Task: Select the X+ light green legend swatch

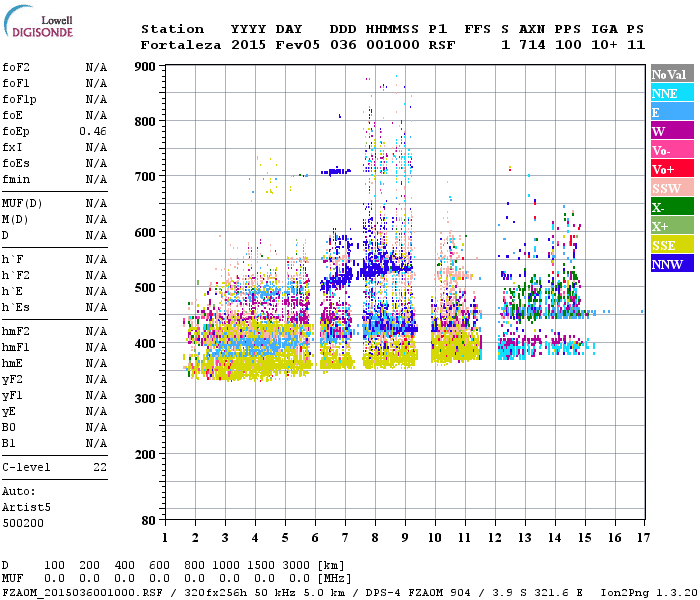Action: point(672,226)
